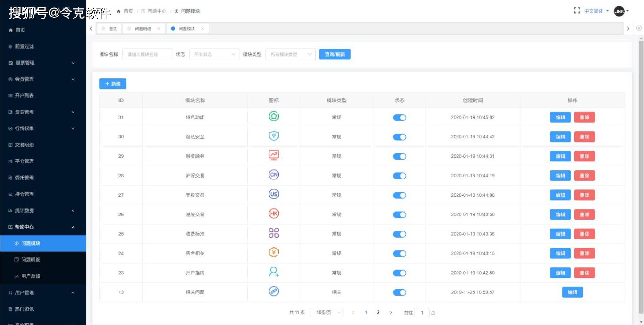
Task: Open 交易明细 in the sidebar
Action: pyautogui.click(x=43, y=145)
